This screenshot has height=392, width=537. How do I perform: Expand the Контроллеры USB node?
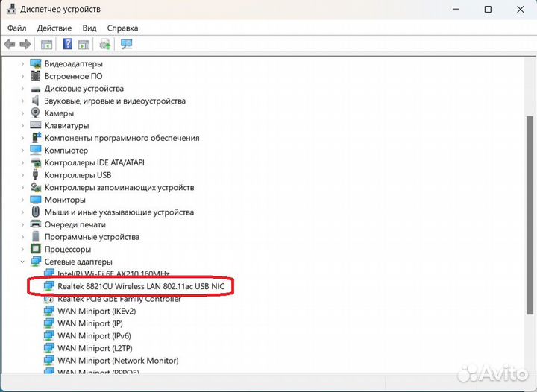[x=22, y=175]
